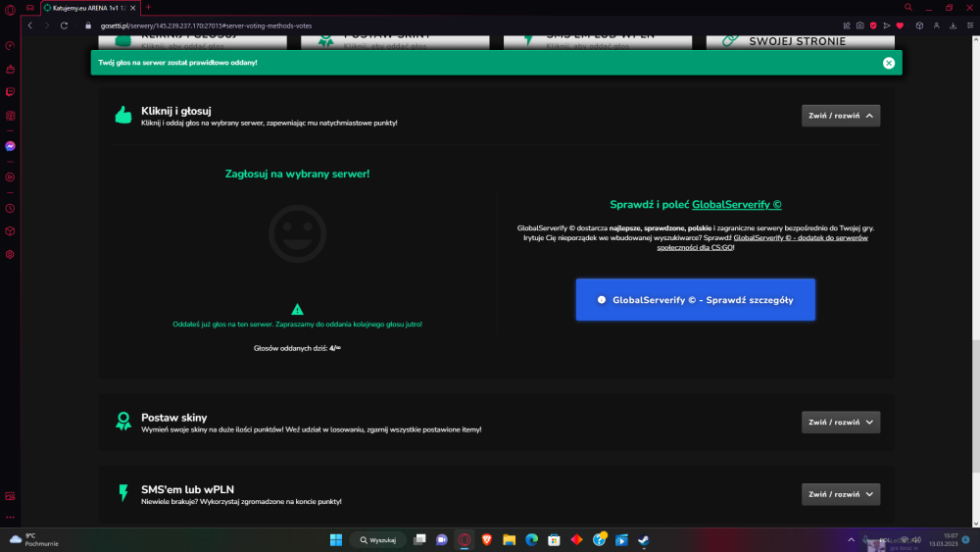Show site security lock info
This screenshot has height=552, width=980.
pyautogui.click(x=88, y=25)
